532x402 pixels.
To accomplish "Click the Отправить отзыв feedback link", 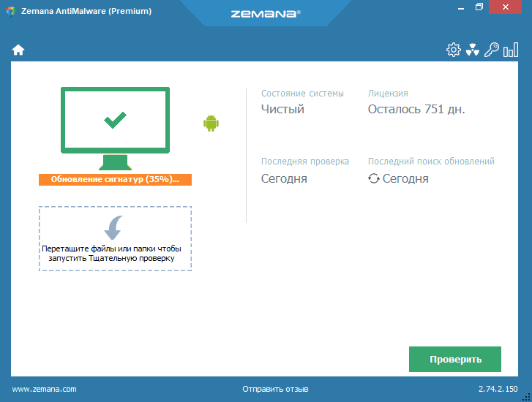I will (x=275, y=389).
